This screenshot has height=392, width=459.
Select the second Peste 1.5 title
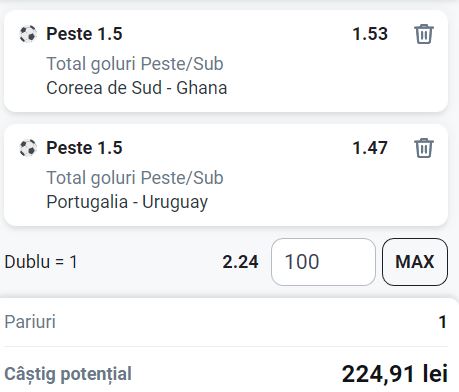click(84, 148)
